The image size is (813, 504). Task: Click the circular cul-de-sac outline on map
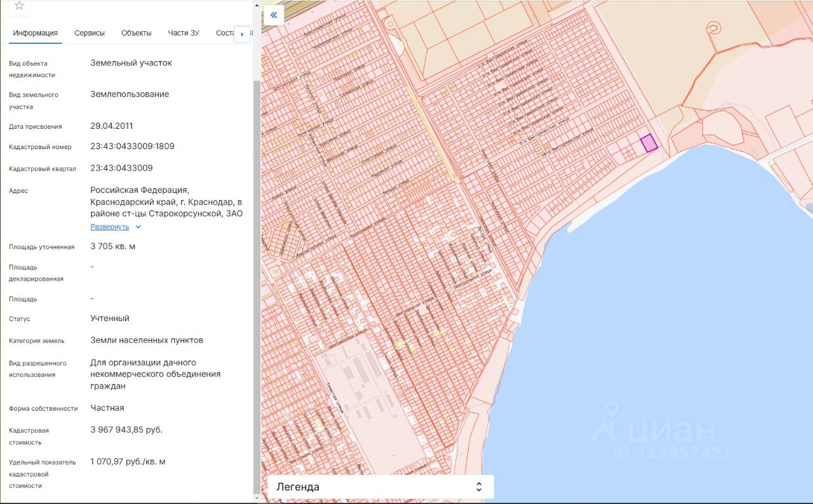(713, 29)
